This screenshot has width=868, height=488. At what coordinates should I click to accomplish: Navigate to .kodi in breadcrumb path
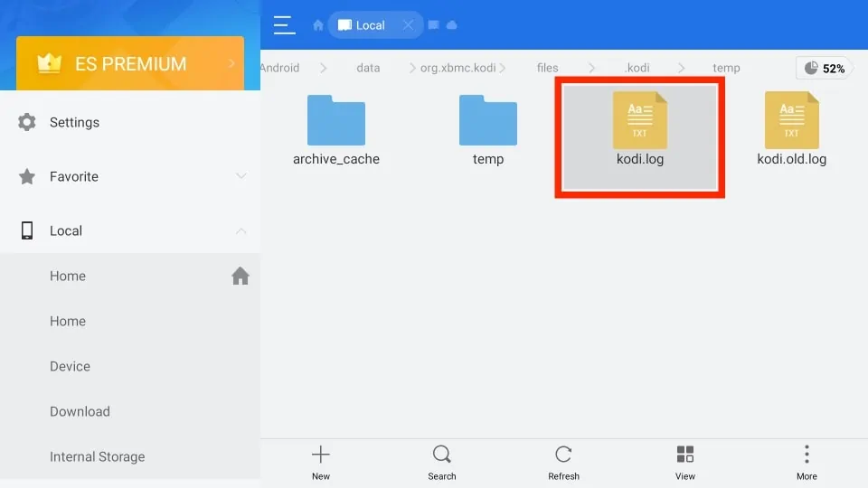[637, 68]
